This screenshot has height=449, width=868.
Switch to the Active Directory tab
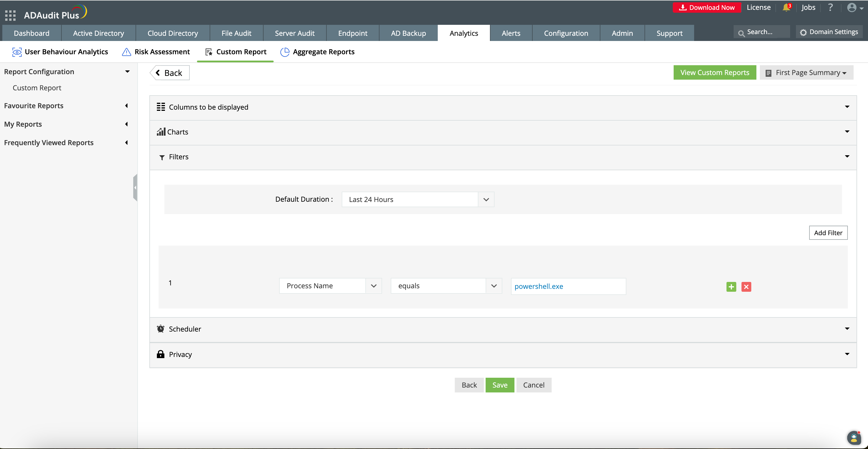[x=98, y=33]
